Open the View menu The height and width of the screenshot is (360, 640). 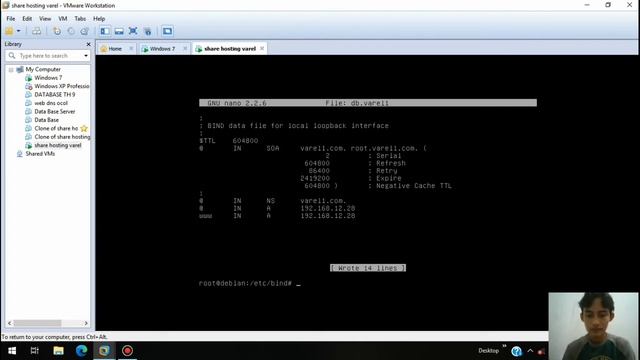click(x=45, y=19)
